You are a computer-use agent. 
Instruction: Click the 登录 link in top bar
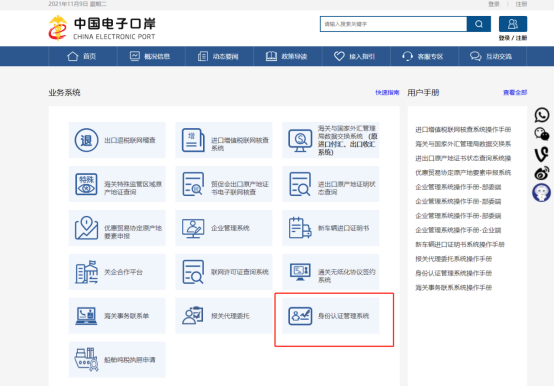[x=494, y=4]
